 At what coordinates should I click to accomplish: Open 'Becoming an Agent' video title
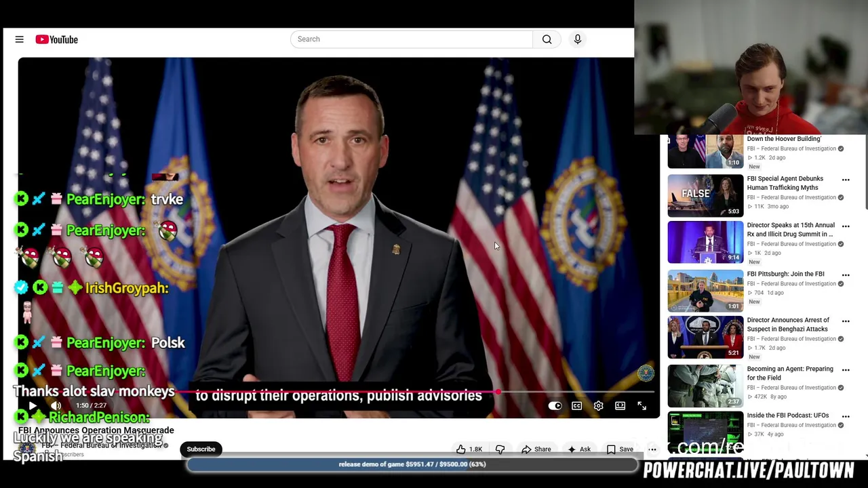pos(790,373)
